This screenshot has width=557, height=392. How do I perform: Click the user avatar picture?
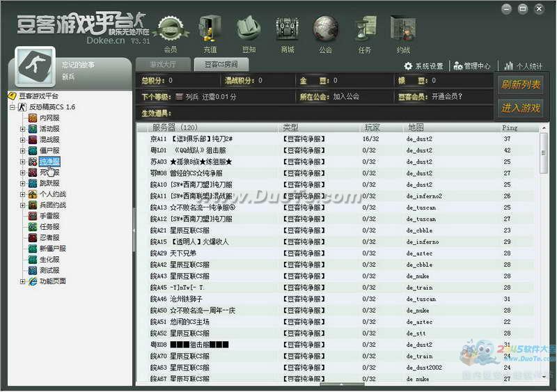tap(35, 66)
